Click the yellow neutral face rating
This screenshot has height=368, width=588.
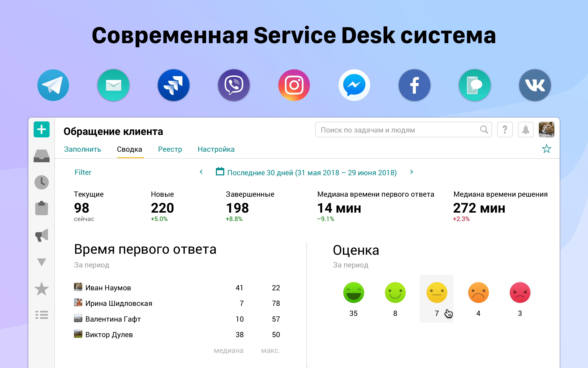point(437,292)
